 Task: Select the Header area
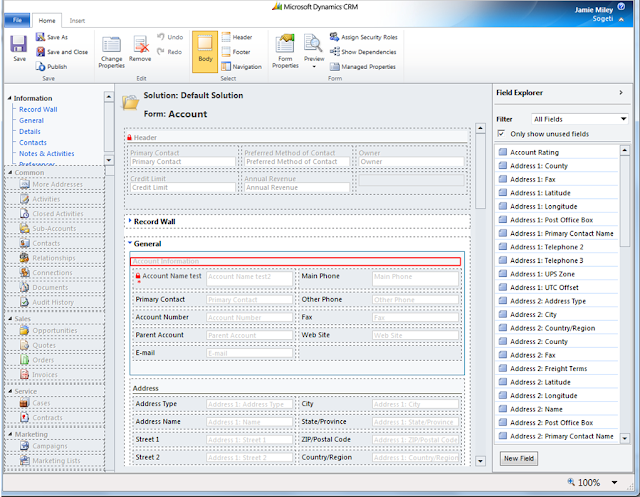point(237,37)
